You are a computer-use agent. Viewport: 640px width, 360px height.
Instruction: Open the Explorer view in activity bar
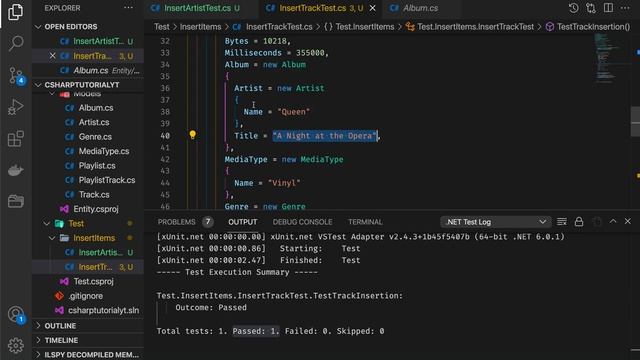tap(16, 12)
